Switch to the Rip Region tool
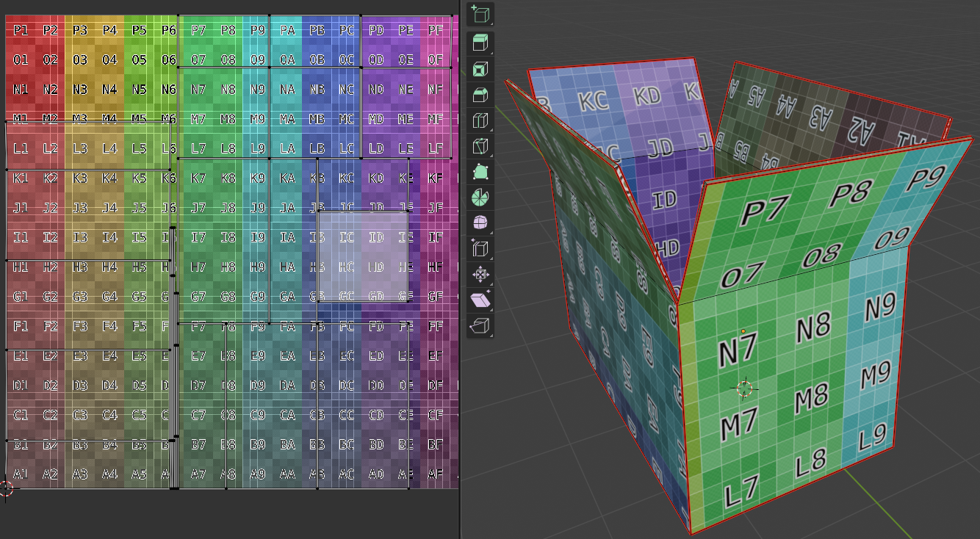The image size is (980, 539). pos(480,326)
